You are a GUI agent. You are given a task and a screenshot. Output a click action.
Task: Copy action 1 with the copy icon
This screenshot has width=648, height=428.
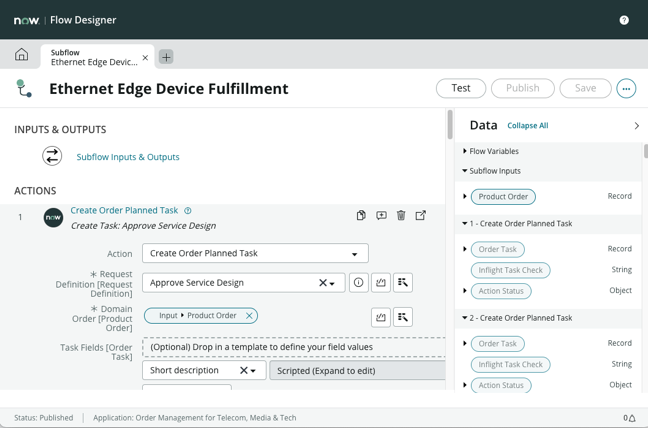(x=361, y=215)
